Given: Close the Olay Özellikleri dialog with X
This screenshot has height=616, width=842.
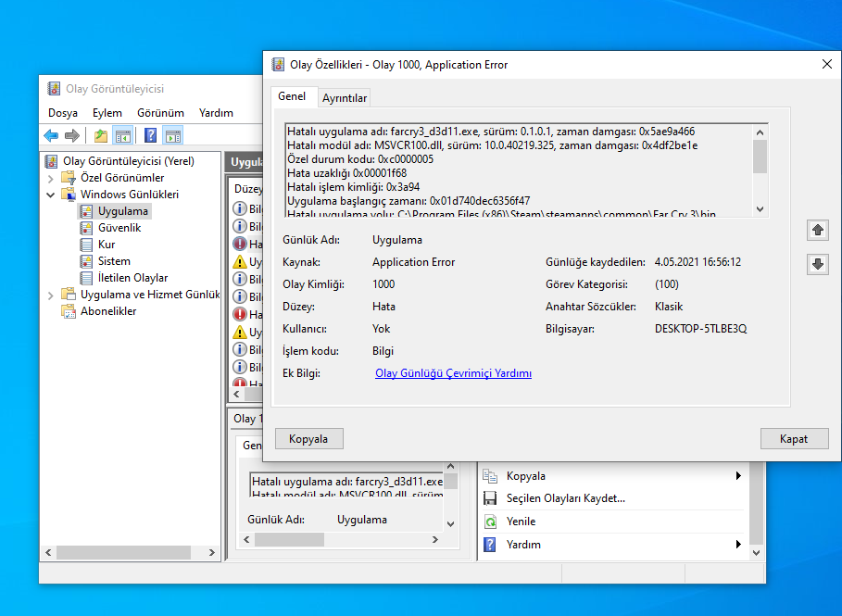Looking at the screenshot, I should [827, 64].
